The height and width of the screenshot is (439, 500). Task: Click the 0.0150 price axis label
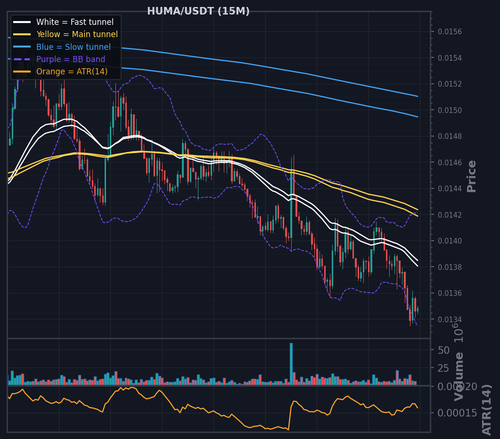tap(450, 110)
